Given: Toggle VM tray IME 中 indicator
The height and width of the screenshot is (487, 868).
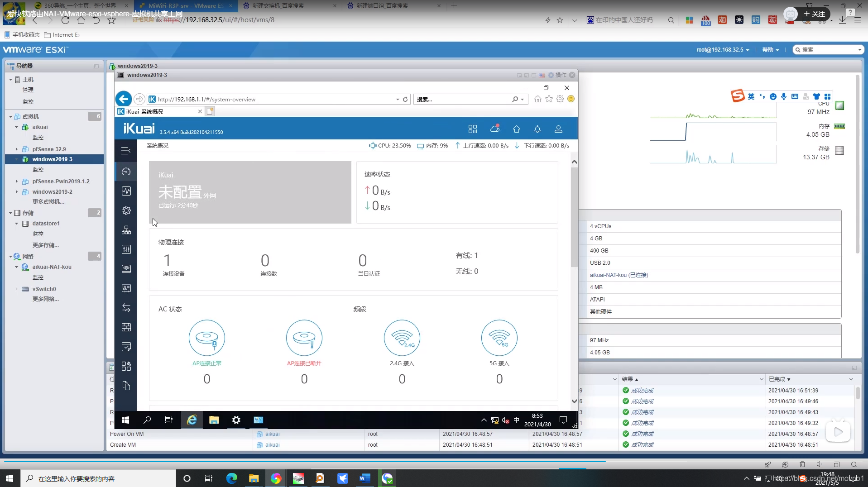Looking at the screenshot, I should (517, 420).
